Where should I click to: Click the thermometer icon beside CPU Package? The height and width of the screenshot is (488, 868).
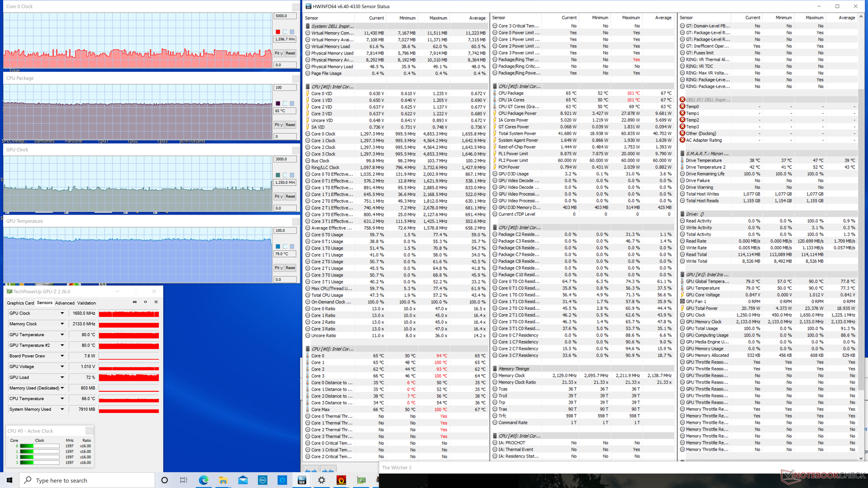(x=495, y=93)
